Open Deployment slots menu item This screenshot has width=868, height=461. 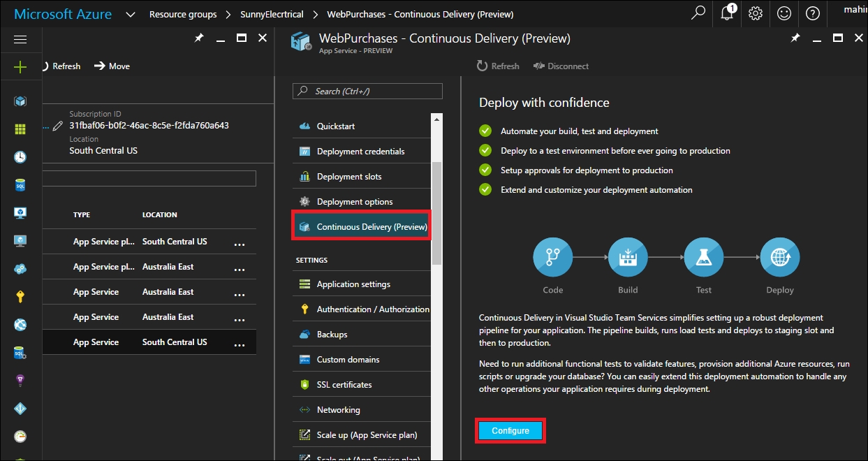(361, 177)
